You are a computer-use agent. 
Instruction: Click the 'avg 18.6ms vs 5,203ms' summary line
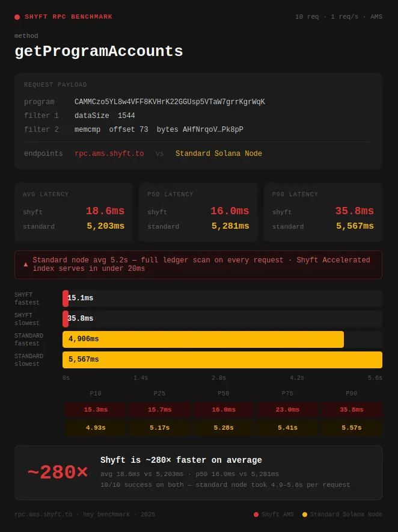(x=189, y=474)
